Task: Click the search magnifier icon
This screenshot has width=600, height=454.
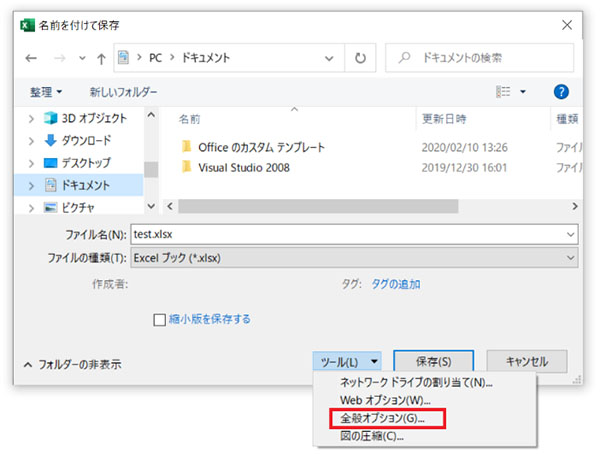Action: 404,58
